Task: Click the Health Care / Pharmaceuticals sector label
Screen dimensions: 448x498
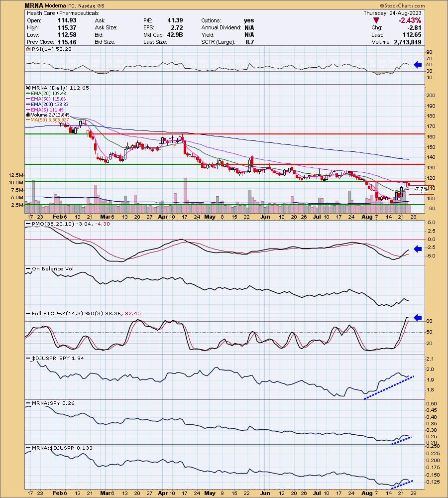Action: 63,13
